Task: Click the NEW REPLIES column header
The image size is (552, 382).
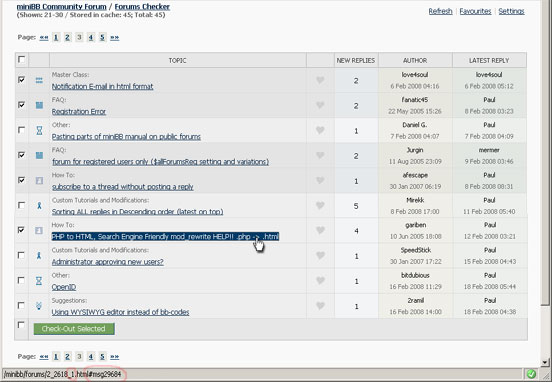Action: click(x=356, y=61)
